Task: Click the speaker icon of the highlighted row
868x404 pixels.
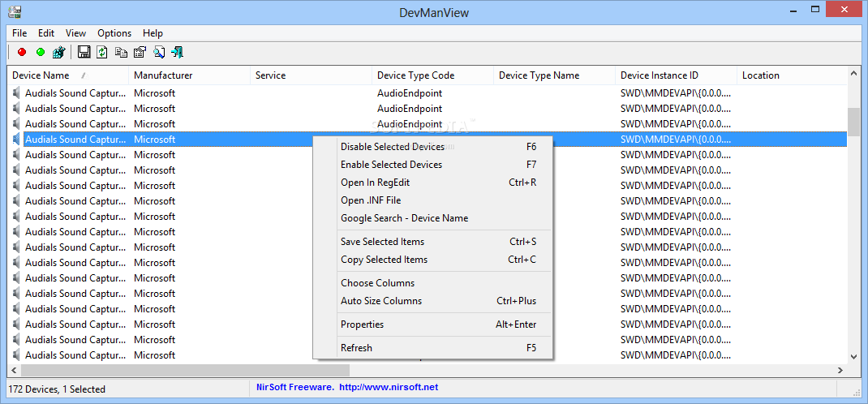Action: [15, 140]
